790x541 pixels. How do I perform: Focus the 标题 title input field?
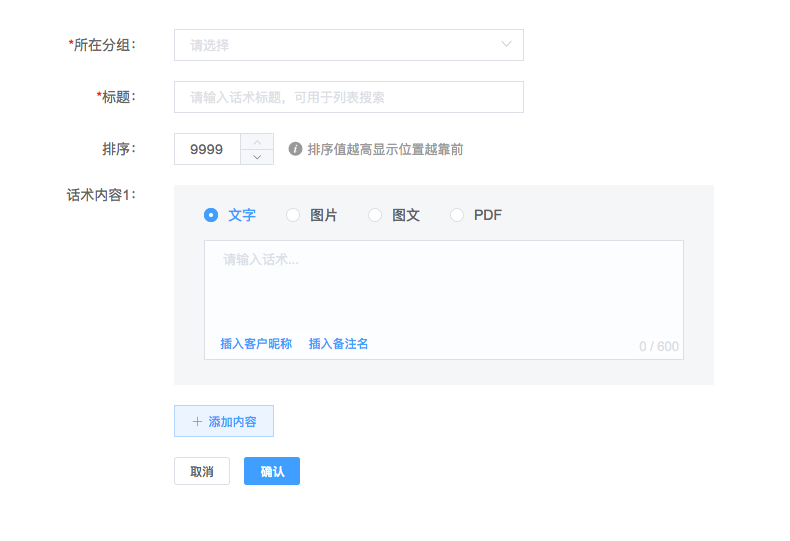pyautogui.click(x=349, y=97)
